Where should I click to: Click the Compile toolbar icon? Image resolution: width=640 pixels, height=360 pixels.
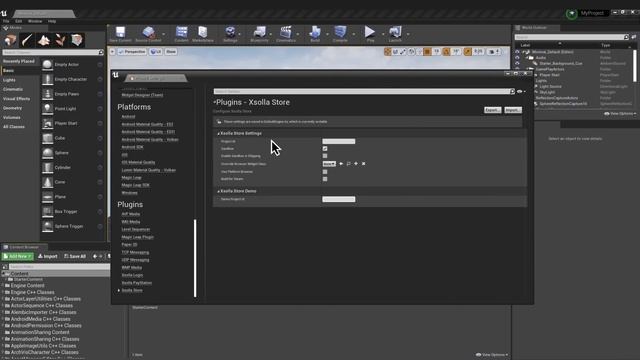click(x=340, y=32)
